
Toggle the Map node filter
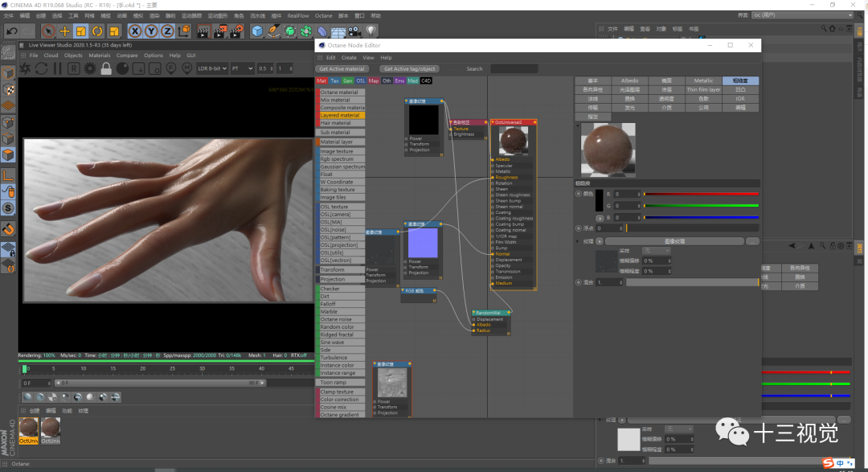coord(374,81)
